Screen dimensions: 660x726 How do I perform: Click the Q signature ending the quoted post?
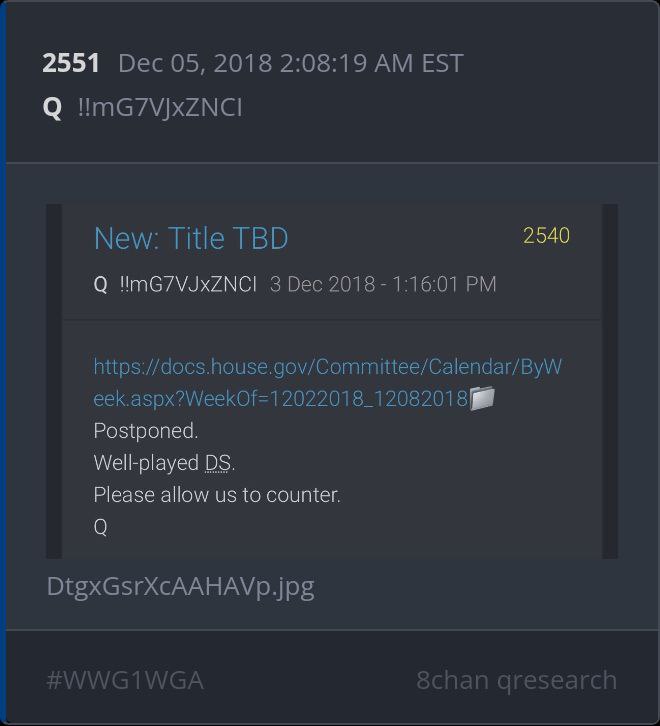(101, 527)
